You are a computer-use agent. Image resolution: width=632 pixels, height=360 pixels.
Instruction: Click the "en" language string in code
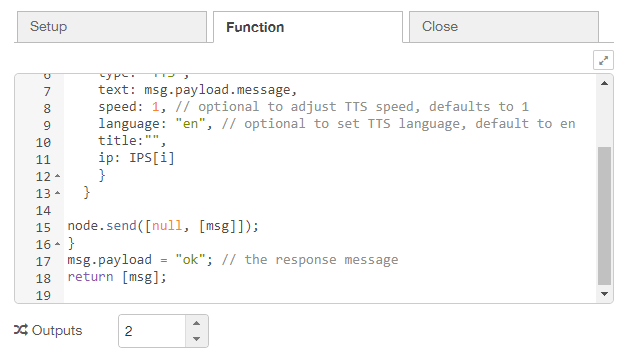191,124
